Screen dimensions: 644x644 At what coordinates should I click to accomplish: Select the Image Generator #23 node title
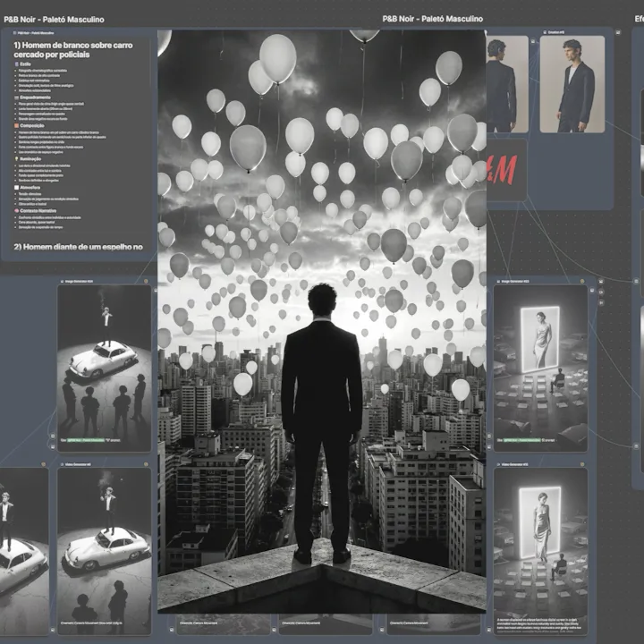point(514,282)
